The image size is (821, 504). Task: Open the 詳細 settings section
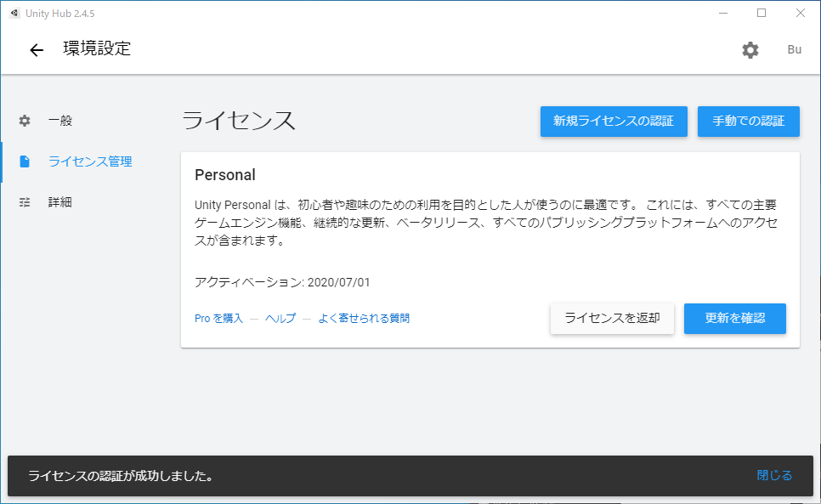point(60,202)
